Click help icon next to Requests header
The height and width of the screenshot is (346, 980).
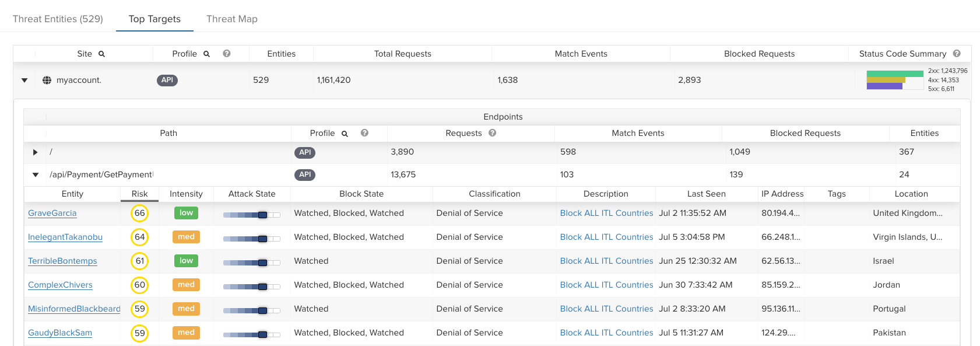click(493, 133)
